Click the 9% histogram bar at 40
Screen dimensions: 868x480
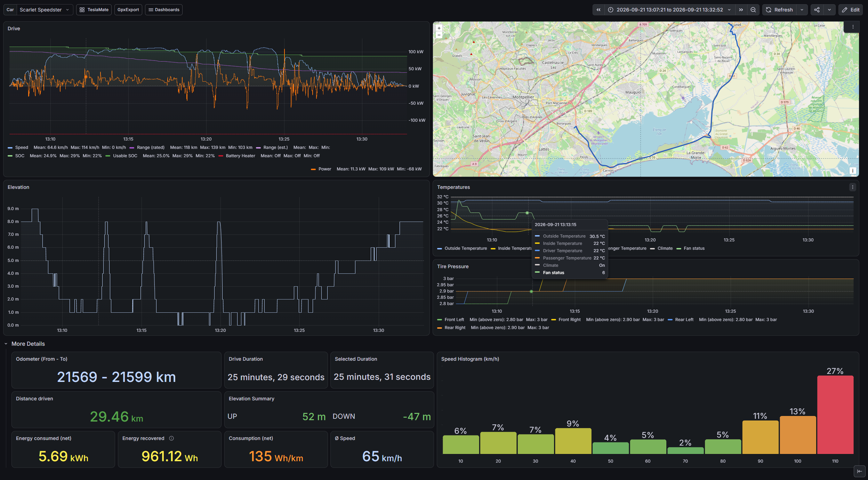click(573, 441)
